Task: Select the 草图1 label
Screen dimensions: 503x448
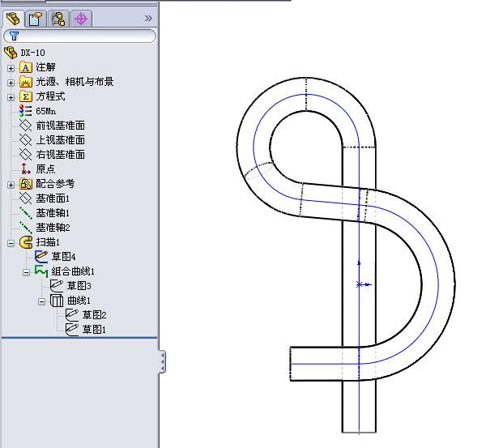Action: [94, 330]
